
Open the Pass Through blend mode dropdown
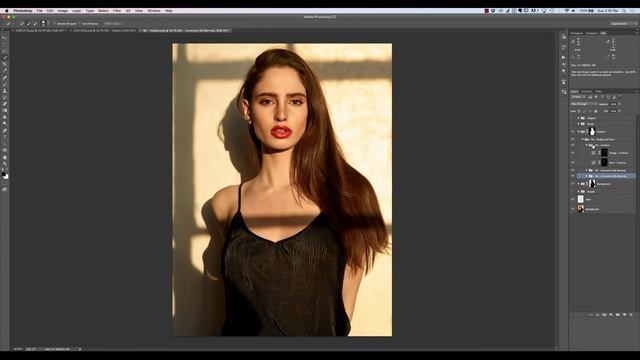[x=584, y=104]
